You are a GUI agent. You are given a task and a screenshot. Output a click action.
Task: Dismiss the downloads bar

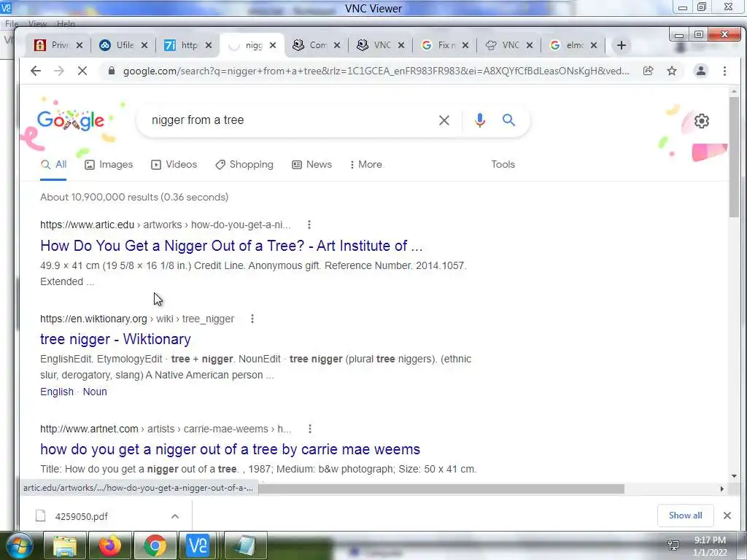point(727,516)
